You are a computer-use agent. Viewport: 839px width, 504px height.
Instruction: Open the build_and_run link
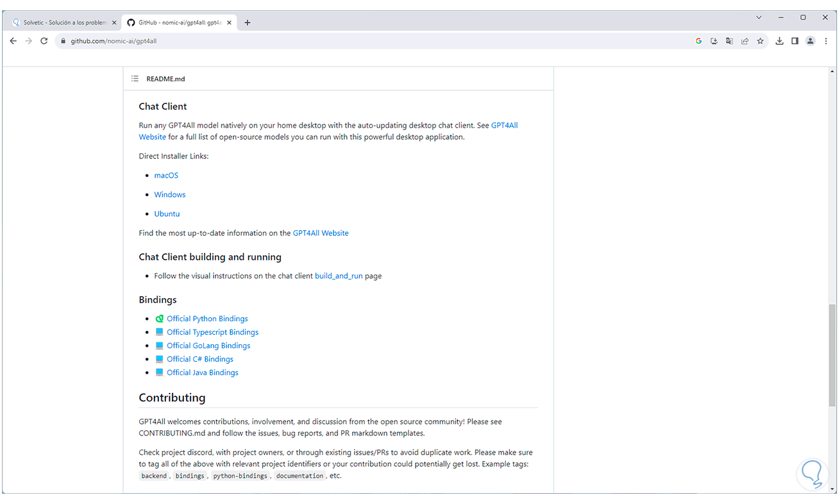pos(339,276)
